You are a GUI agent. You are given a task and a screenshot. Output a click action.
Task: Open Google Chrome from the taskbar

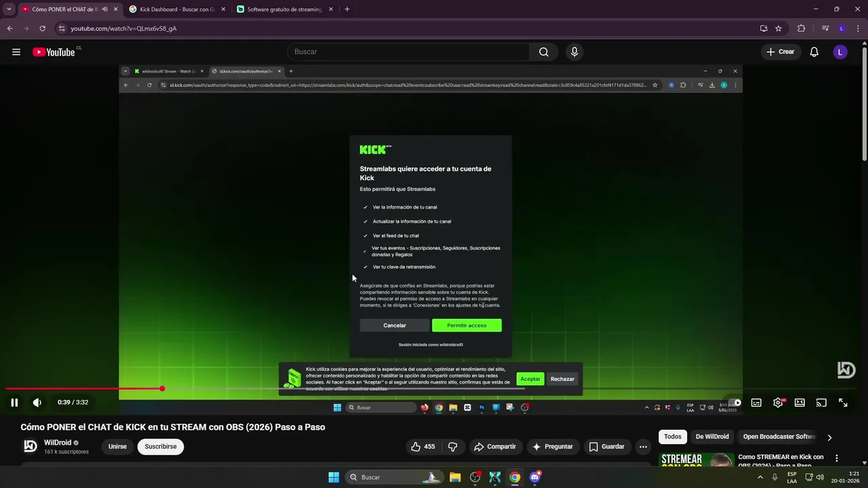pyautogui.click(x=515, y=477)
